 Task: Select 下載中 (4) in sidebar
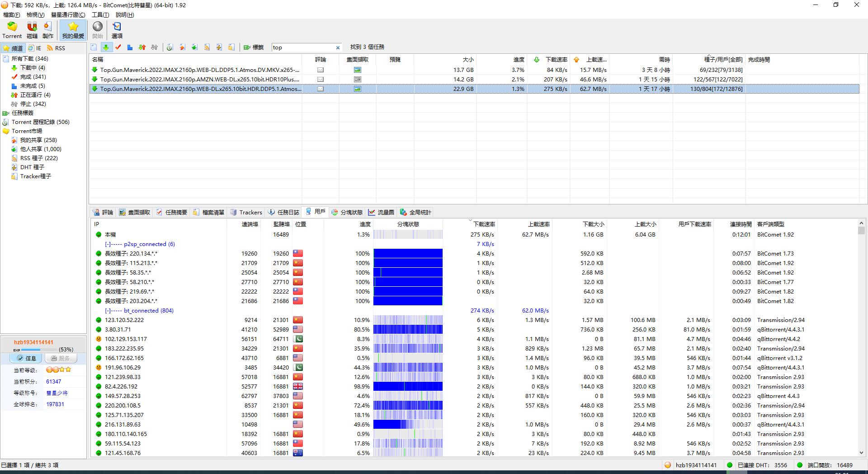click(33, 68)
